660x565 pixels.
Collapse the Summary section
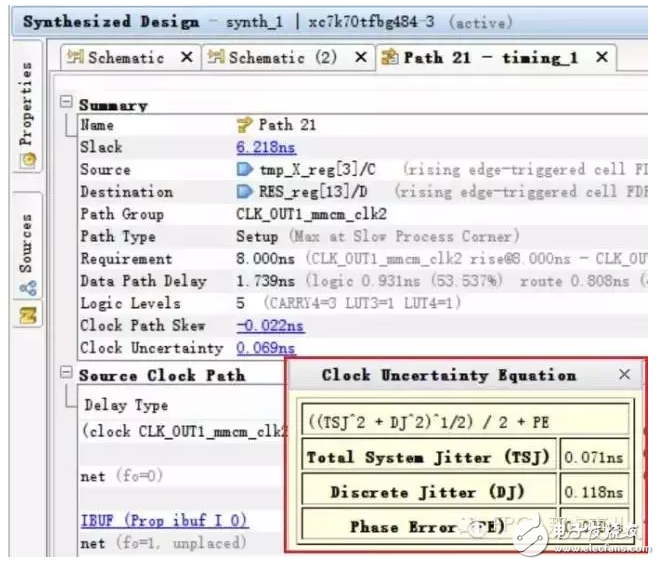(x=67, y=104)
